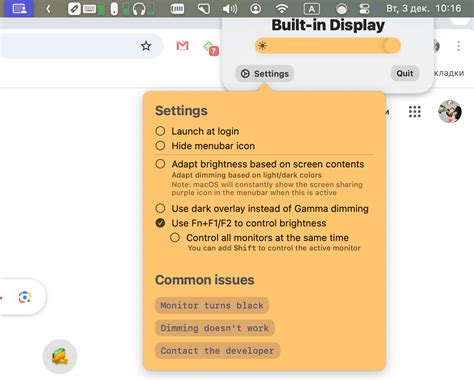Open the Google apps grid icon
474x380 pixels.
click(x=415, y=112)
